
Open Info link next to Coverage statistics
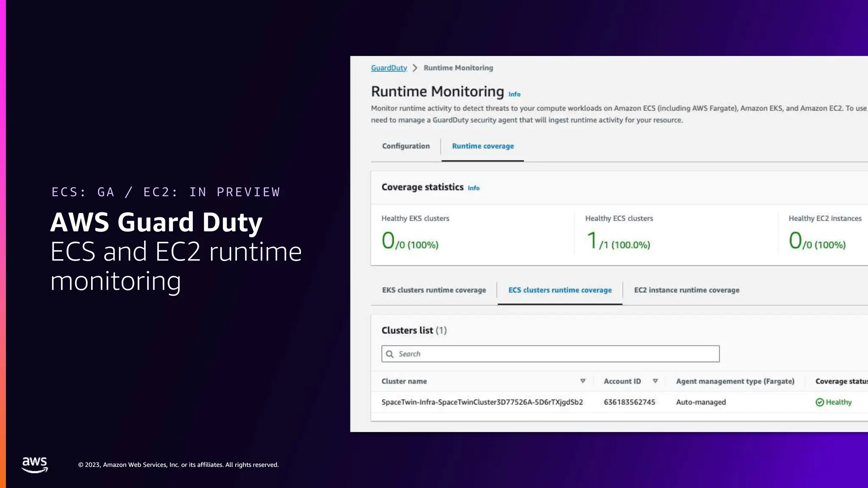(x=473, y=188)
